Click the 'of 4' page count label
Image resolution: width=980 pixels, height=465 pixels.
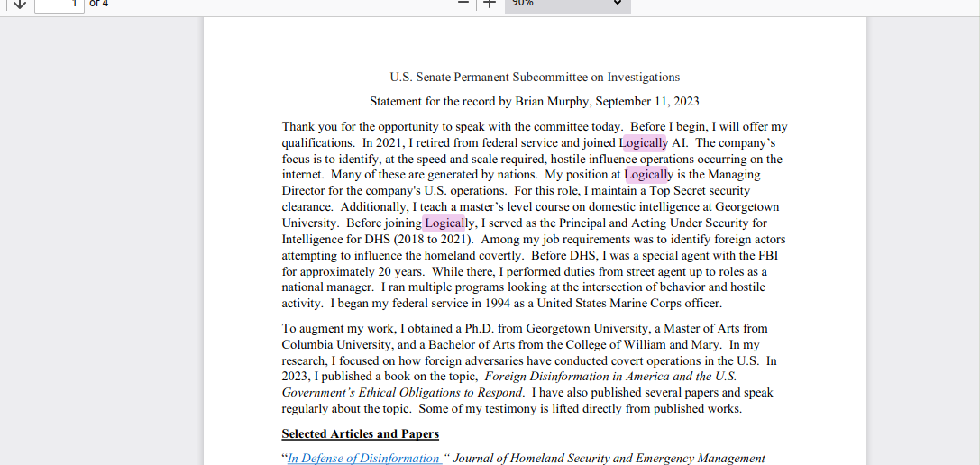pos(99,3)
